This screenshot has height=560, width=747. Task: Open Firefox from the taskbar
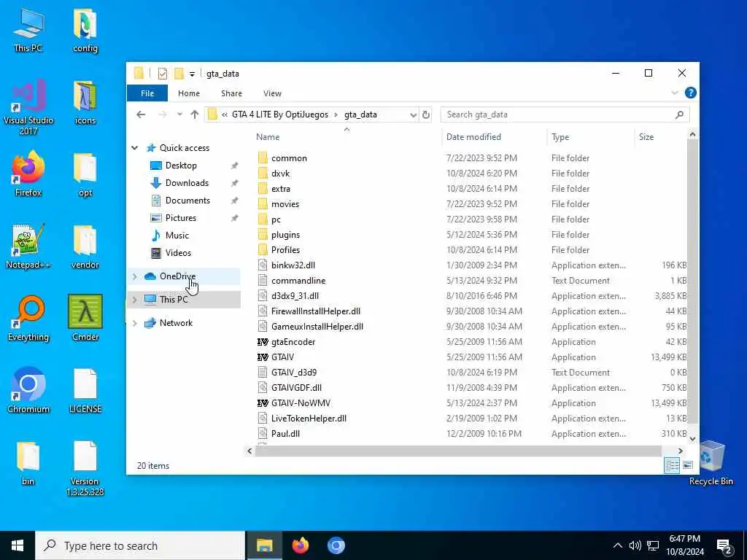tap(301, 545)
